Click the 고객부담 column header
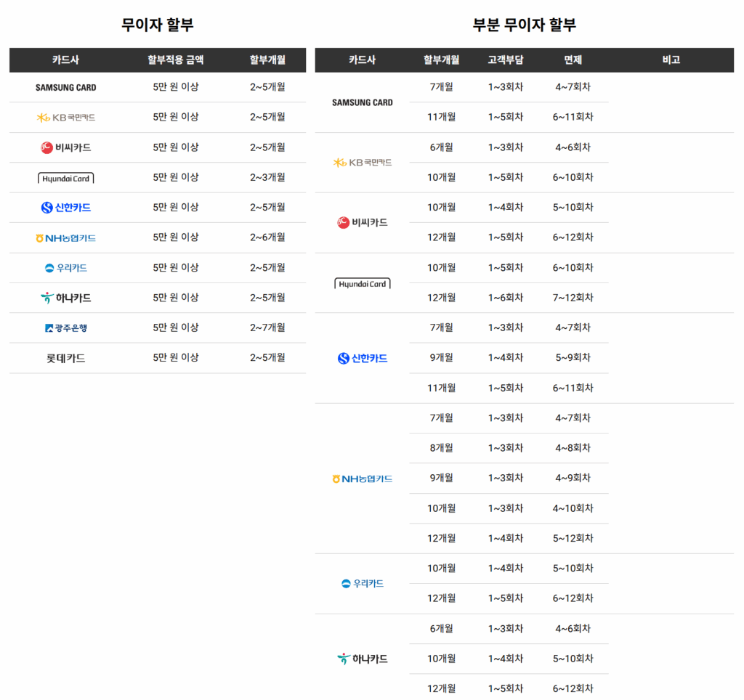 click(x=506, y=60)
